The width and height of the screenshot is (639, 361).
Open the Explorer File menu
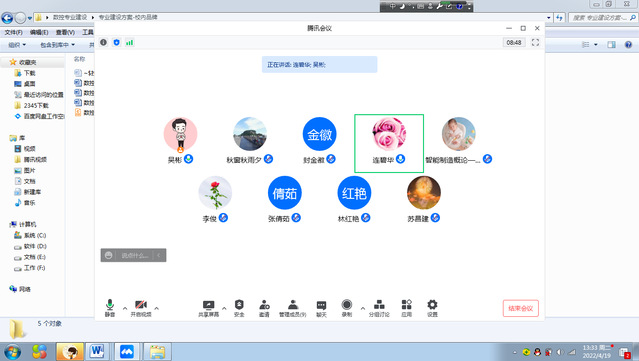13,32
